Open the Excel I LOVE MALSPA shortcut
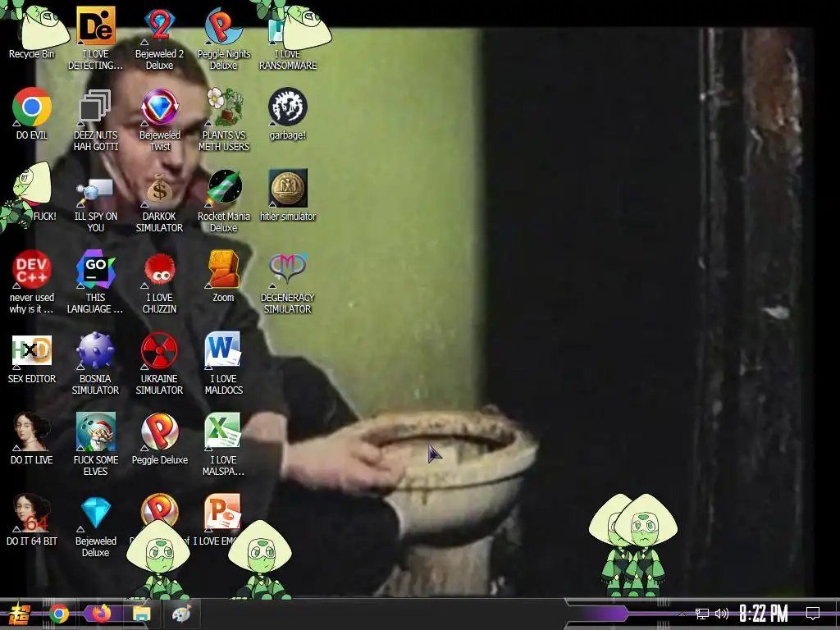Screen dimensions: 840x630 223,445
